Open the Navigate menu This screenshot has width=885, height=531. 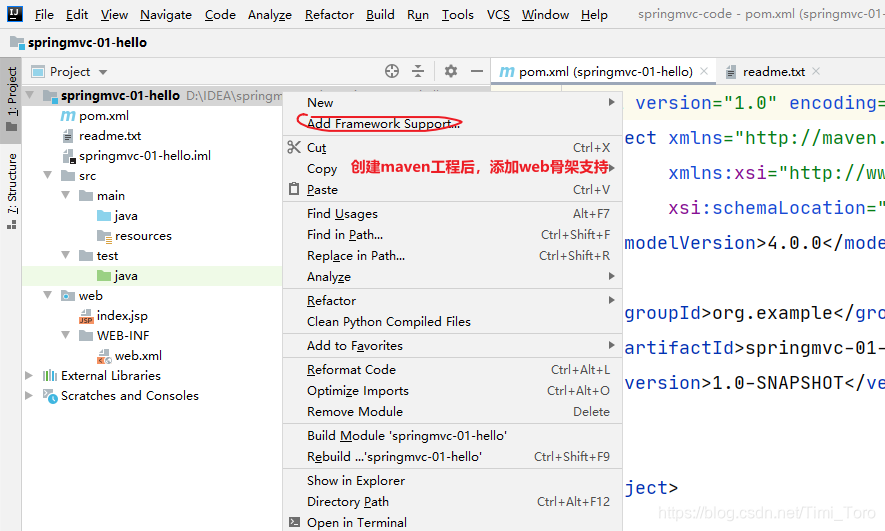pyautogui.click(x=166, y=15)
